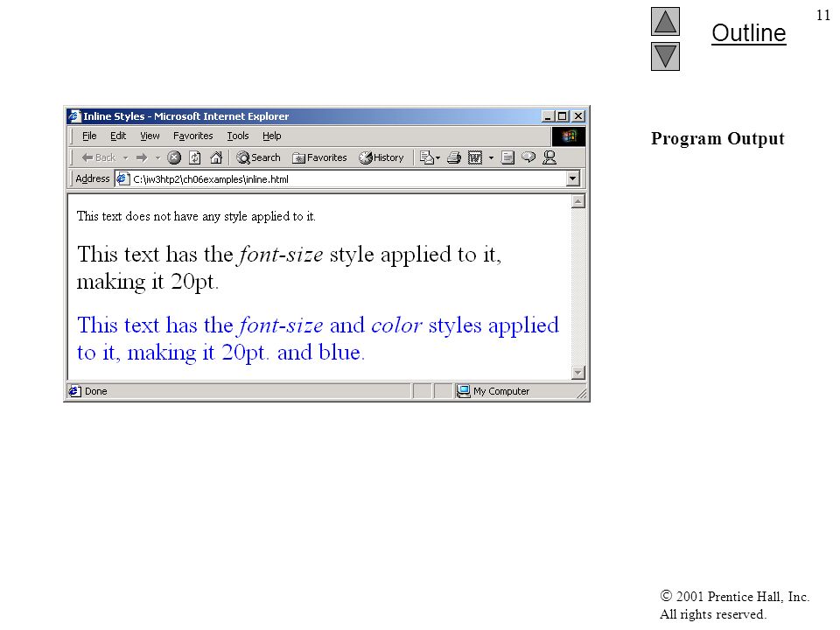The width and height of the screenshot is (840, 630).
Task: Open the View menu
Action: point(150,136)
